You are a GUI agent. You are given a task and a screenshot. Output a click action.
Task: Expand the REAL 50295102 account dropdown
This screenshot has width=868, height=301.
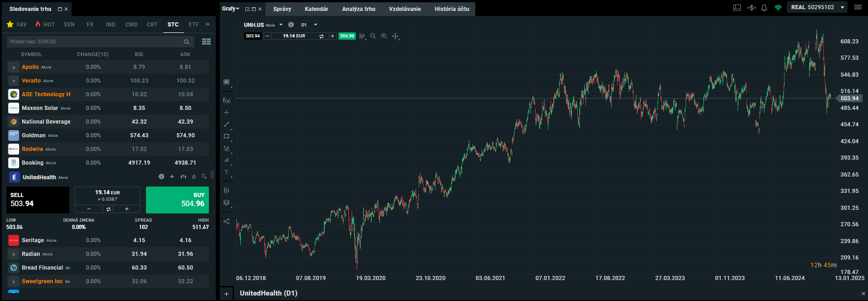pyautogui.click(x=842, y=7)
